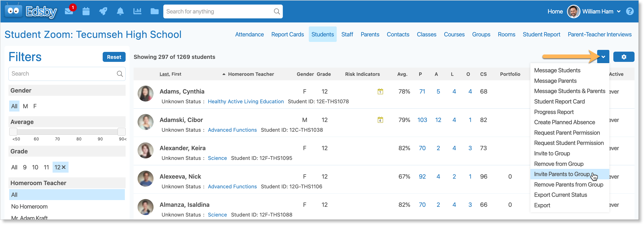Viewport: 644px width, 225px height.
Task: Select gender filter All
Action: click(14, 106)
